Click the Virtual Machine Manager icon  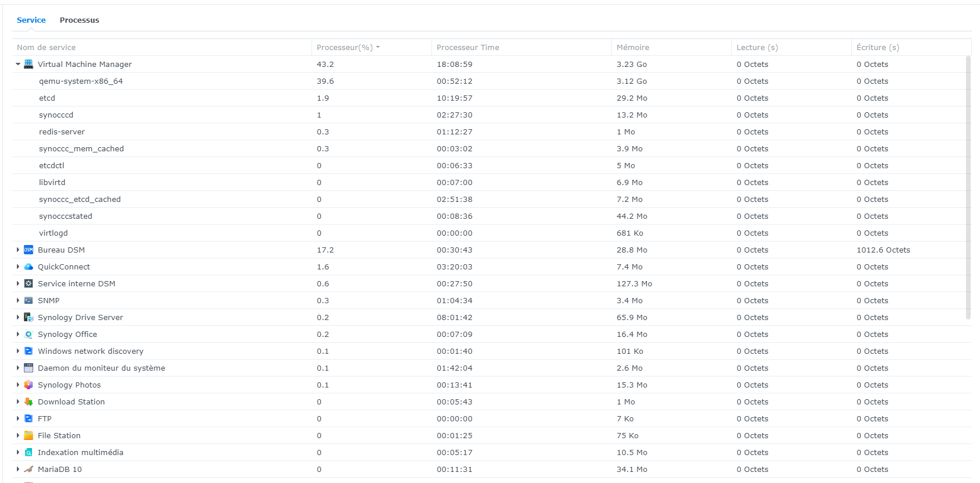[x=29, y=64]
